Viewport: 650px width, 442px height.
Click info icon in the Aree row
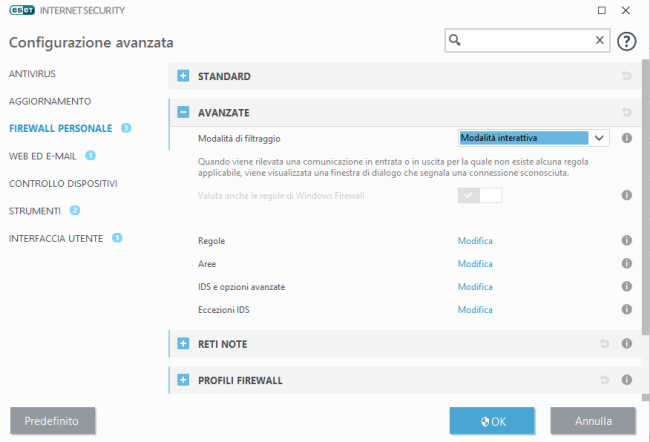627,264
